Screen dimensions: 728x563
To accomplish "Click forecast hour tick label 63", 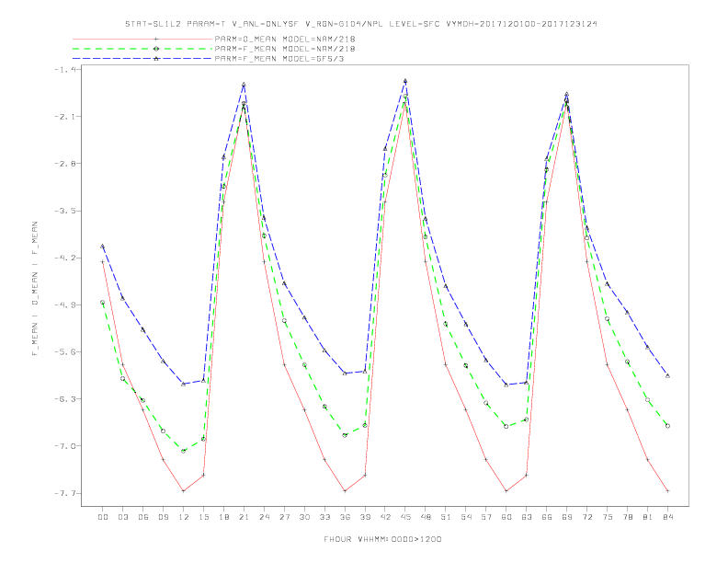I will (527, 517).
